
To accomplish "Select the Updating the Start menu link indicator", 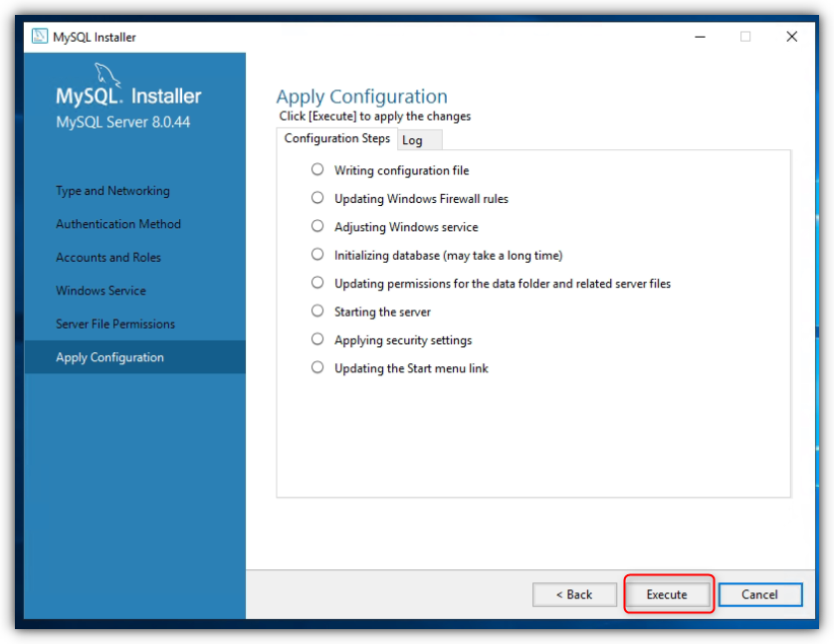I will coord(317,367).
